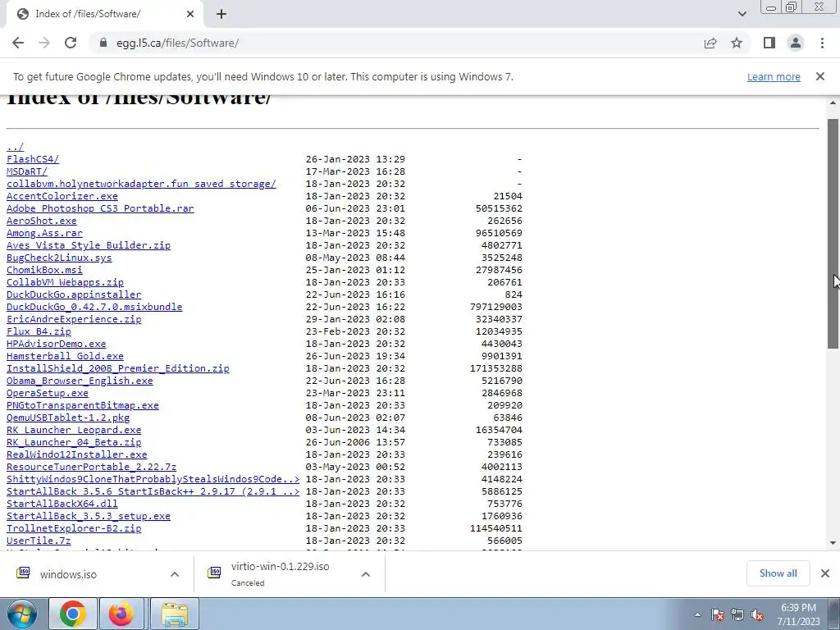Screen dimensions: 840x630
Task: Open the Chrome profile menu
Action: tap(796, 43)
